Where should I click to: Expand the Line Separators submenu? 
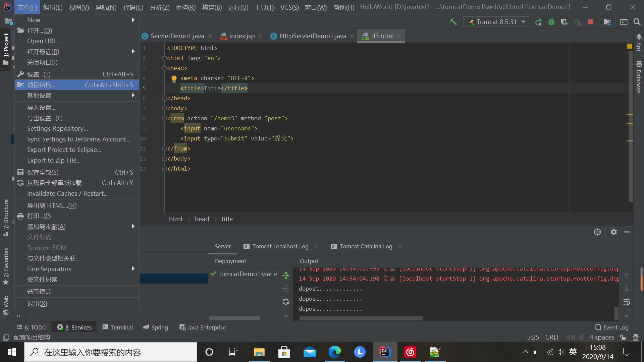pos(133,269)
